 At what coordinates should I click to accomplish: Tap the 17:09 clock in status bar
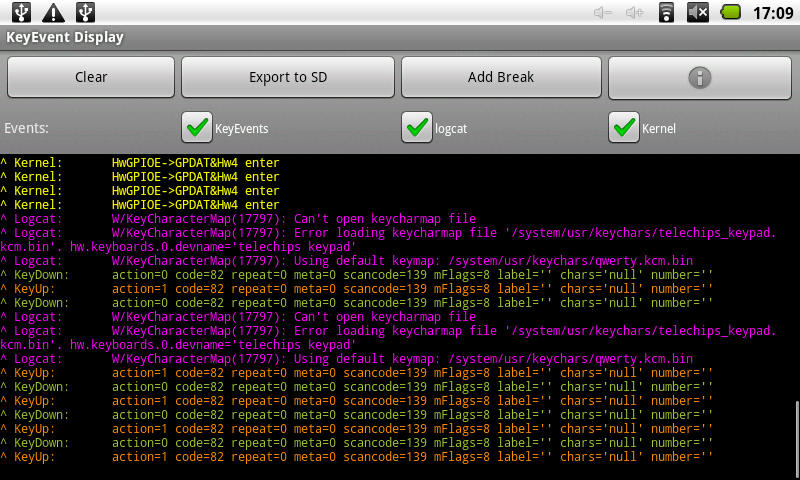[x=772, y=13]
